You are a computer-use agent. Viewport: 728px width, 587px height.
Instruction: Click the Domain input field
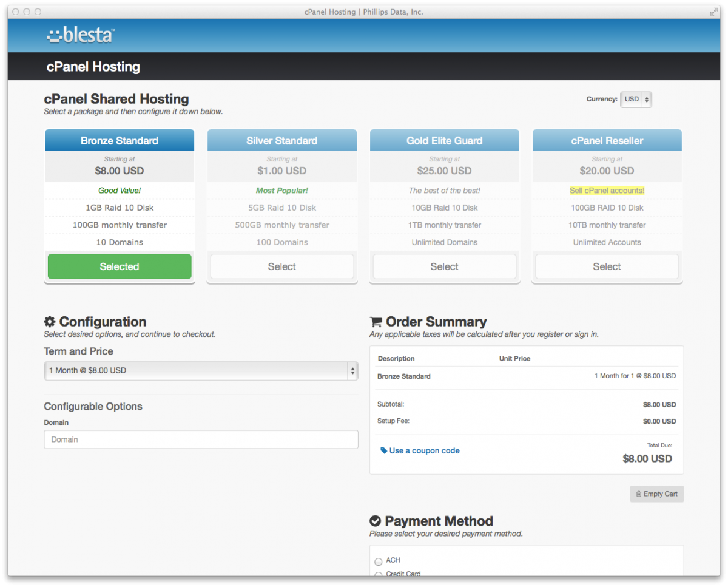pos(201,439)
